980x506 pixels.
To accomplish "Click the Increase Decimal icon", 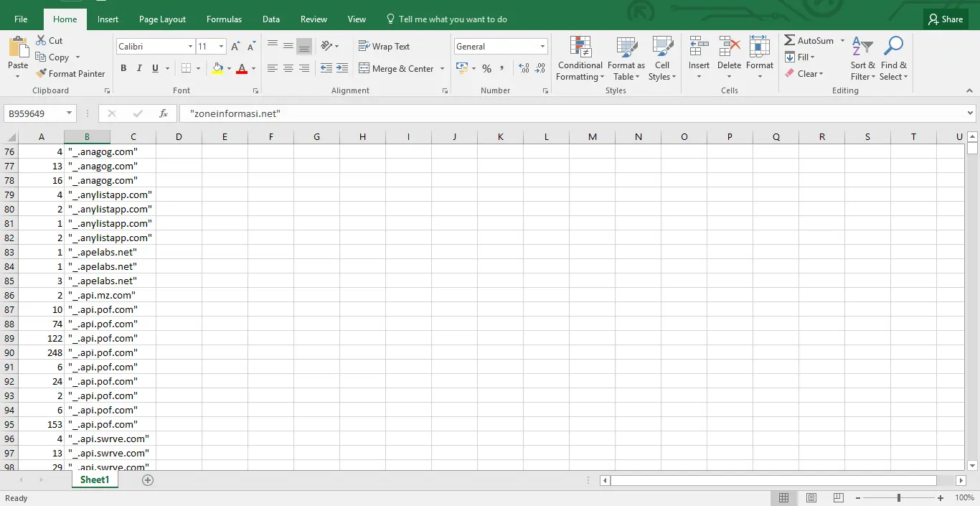I will pyautogui.click(x=524, y=68).
